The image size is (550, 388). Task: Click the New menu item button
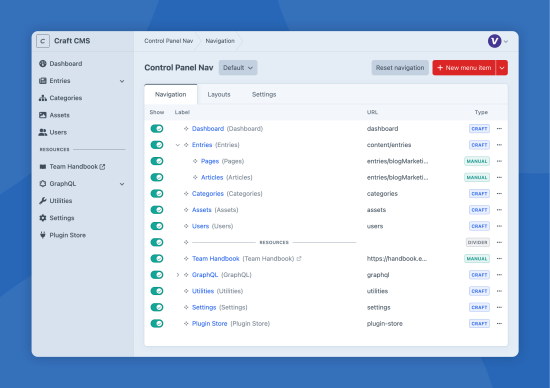tap(464, 68)
